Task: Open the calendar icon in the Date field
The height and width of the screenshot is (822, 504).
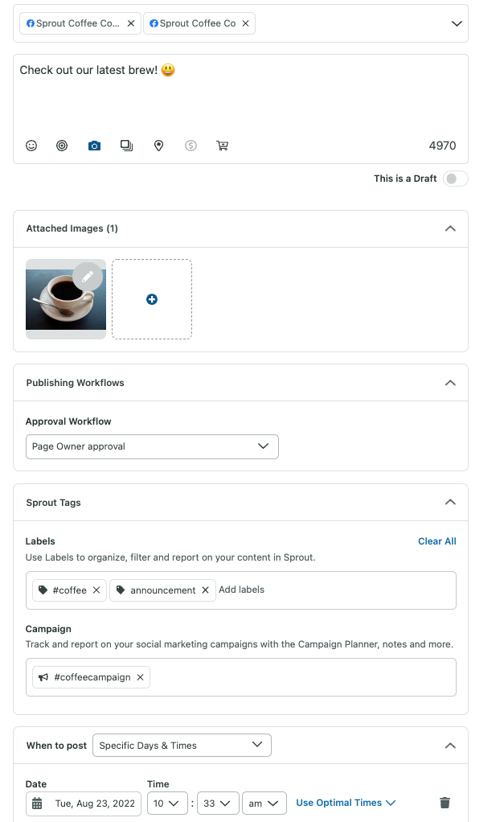Action: pyautogui.click(x=39, y=803)
